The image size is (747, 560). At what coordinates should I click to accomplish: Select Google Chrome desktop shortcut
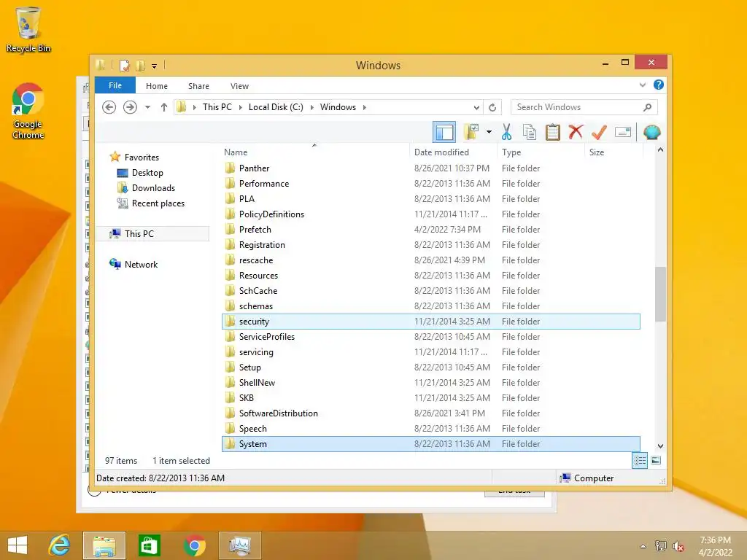(x=28, y=111)
